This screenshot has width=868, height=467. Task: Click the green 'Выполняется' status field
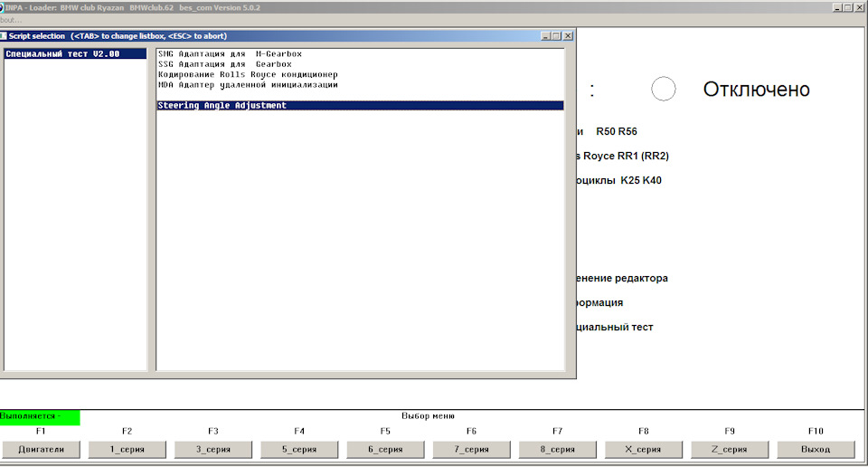pos(40,416)
